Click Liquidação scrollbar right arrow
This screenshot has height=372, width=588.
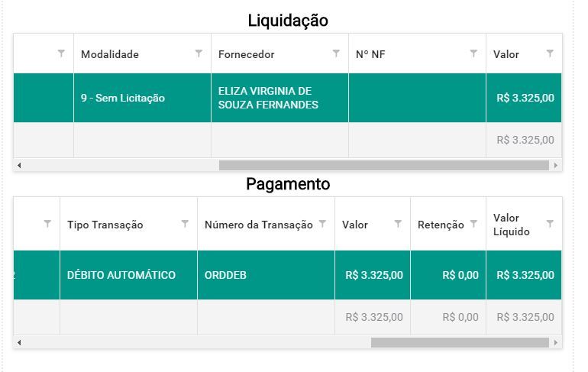coord(556,165)
